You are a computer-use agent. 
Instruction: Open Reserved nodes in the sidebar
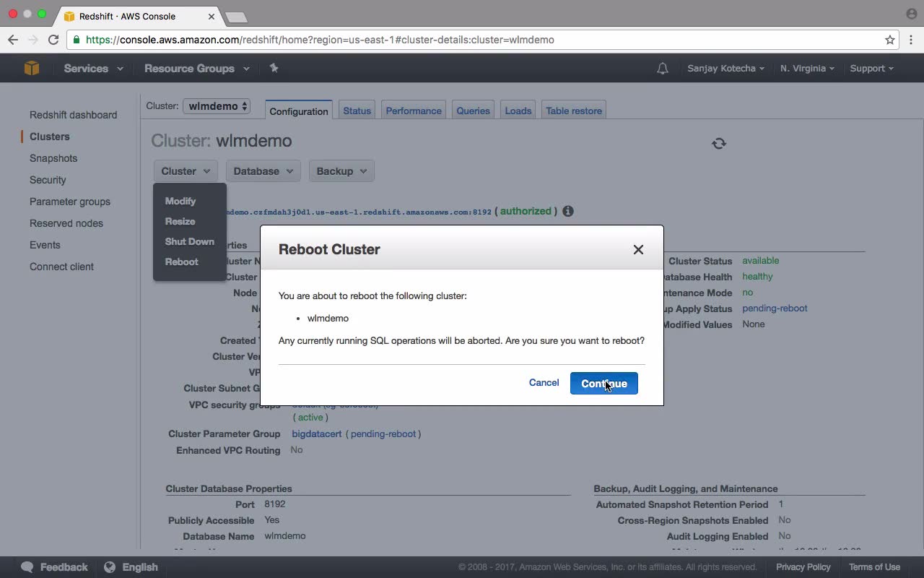click(66, 223)
